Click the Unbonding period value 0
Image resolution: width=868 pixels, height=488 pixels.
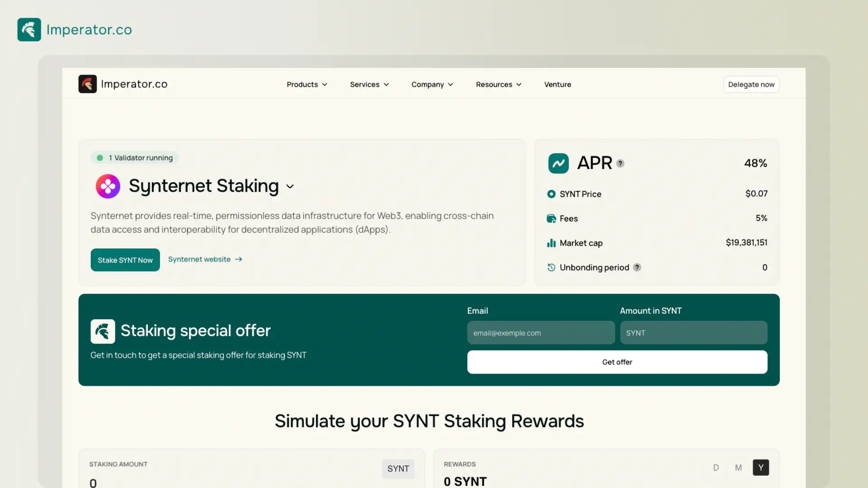(x=764, y=267)
